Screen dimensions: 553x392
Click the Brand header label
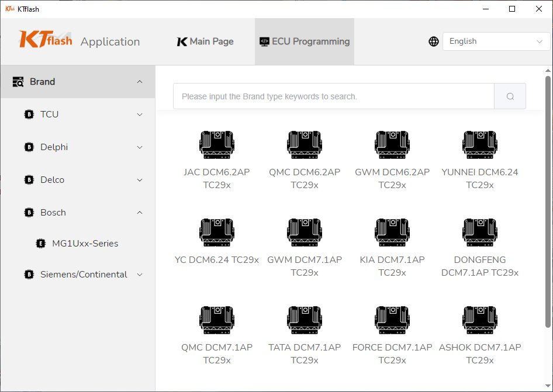pos(42,82)
